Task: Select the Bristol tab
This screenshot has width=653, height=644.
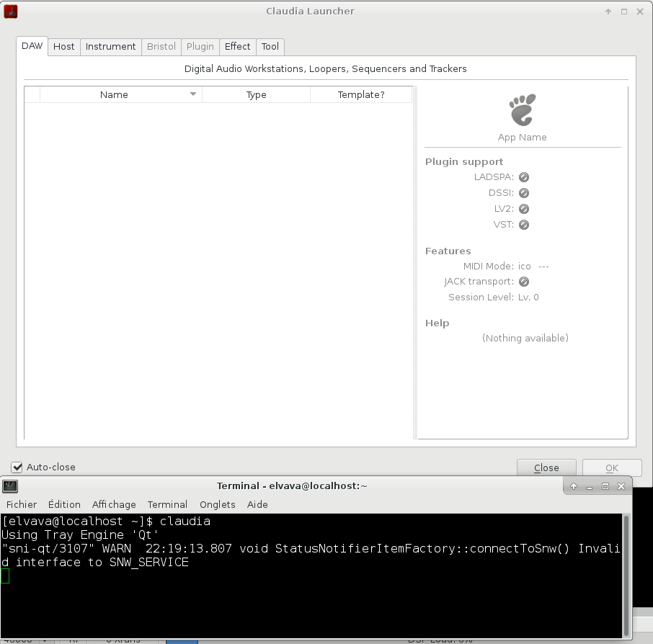Action: 161,47
